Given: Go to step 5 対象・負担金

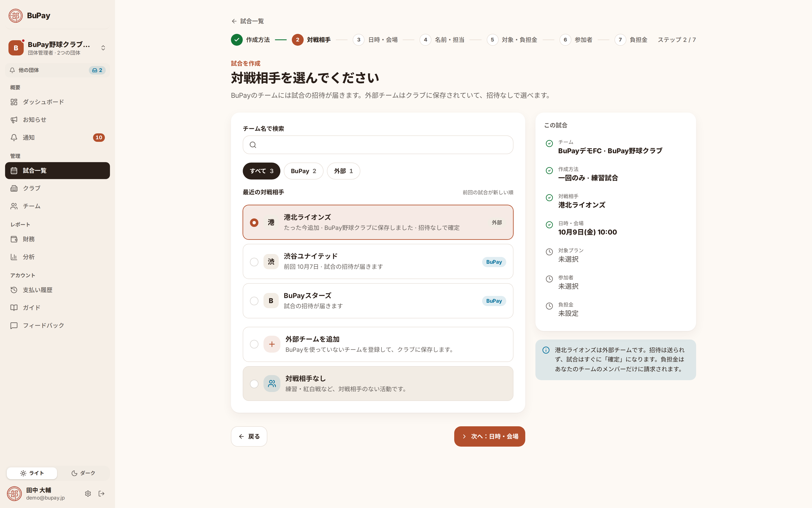Looking at the screenshot, I should [x=512, y=40].
